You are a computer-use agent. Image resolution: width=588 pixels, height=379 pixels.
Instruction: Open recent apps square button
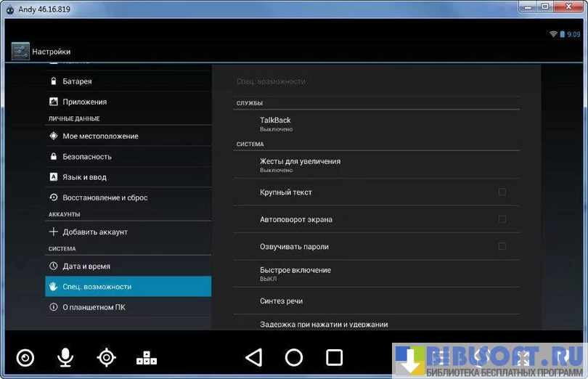pyautogui.click(x=334, y=357)
